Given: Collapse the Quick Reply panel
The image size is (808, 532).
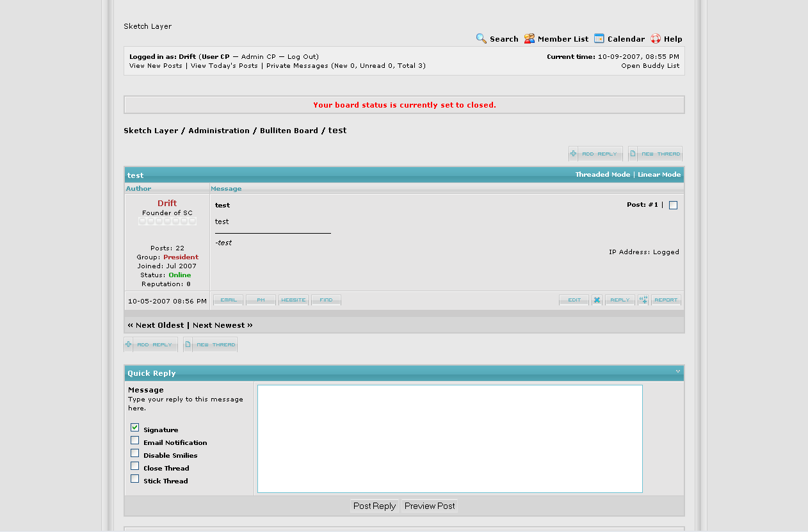Looking at the screenshot, I should (677, 371).
